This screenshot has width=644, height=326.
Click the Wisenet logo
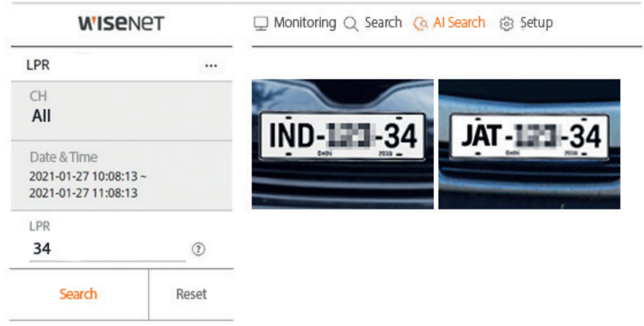tap(121, 23)
